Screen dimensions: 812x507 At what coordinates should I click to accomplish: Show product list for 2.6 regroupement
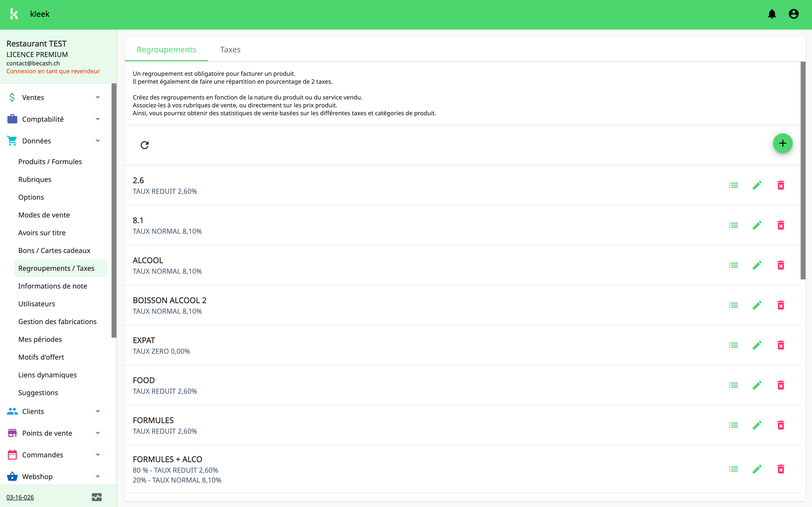pyautogui.click(x=733, y=185)
